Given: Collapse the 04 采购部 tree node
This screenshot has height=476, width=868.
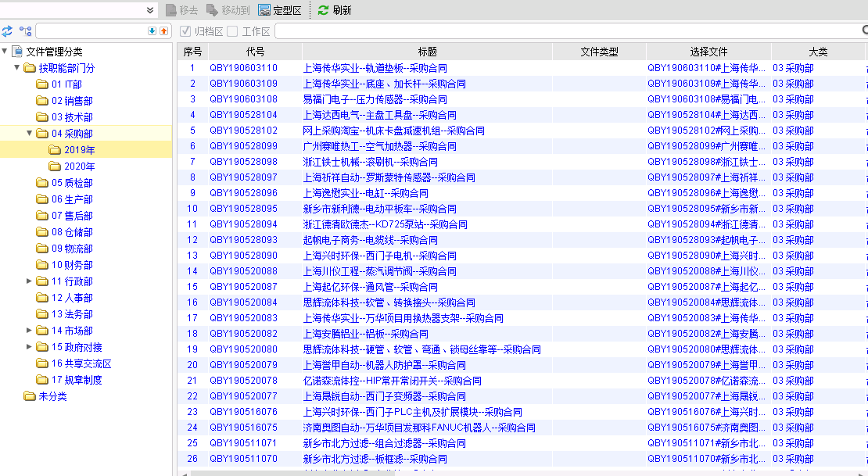Looking at the screenshot, I should tap(30, 133).
